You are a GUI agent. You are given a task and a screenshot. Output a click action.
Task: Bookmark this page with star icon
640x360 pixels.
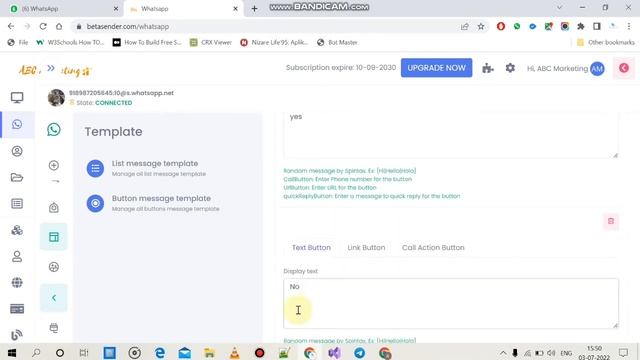[481, 27]
